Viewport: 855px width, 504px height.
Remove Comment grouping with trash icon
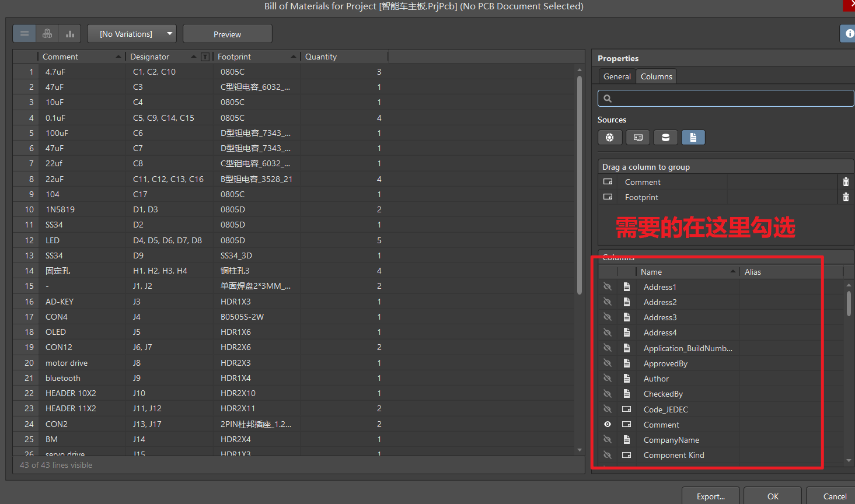click(x=846, y=182)
